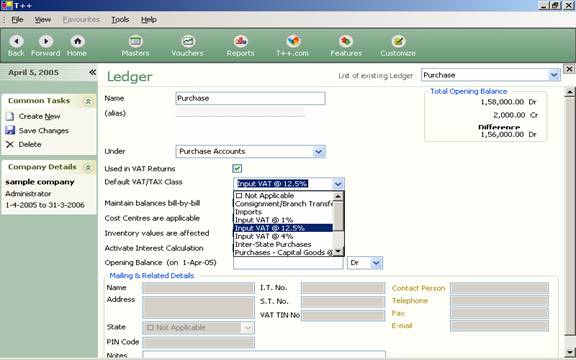Open the File menu

pyautogui.click(x=17, y=19)
